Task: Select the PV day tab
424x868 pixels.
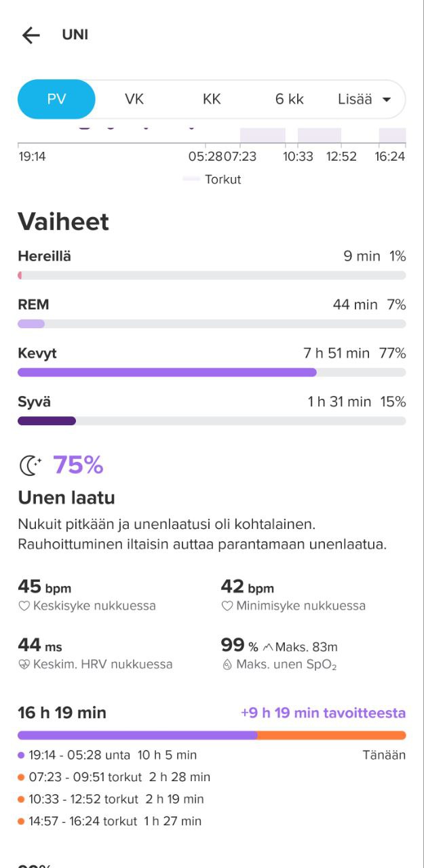Action: click(56, 99)
